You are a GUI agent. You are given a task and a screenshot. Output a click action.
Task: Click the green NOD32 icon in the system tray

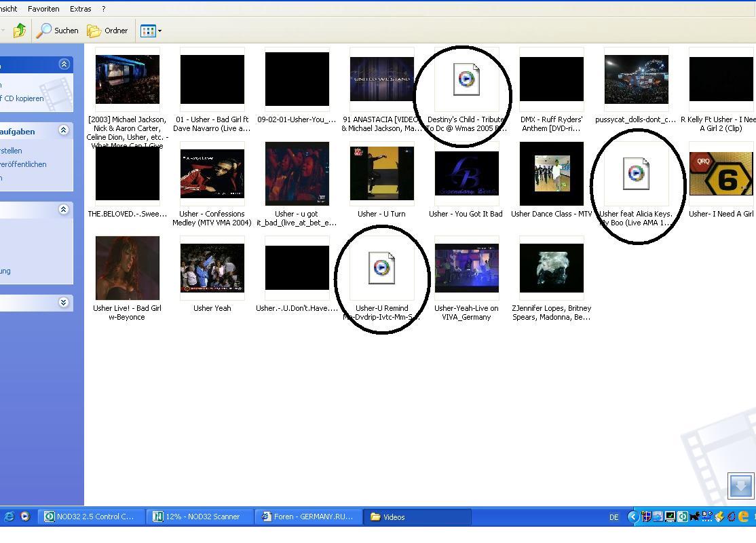[x=683, y=517]
